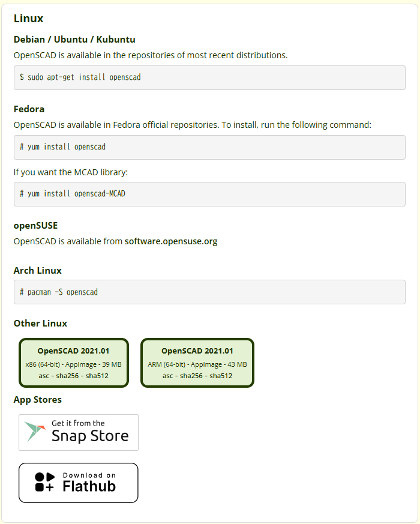Open asc signature for ARM AppImage
This screenshot has width=420, height=524.
167,376
